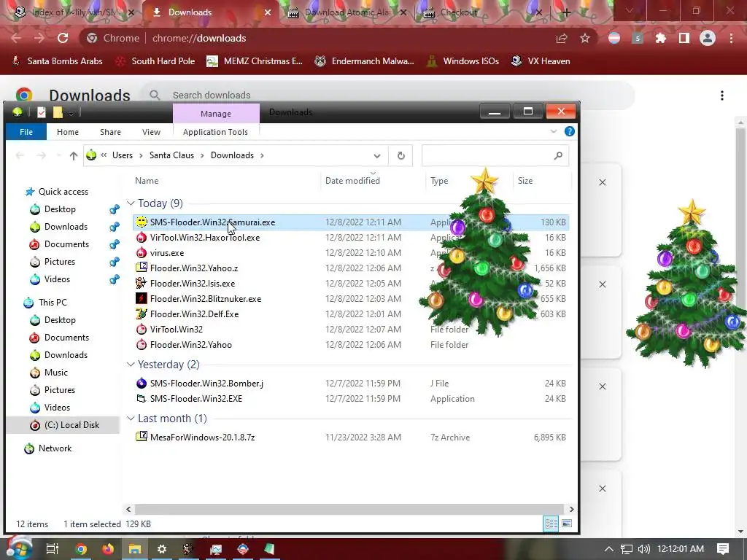The height and width of the screenshot is (560, 747).
Task: Click the share page icon in address bar
Action: (x=562, y=38)
